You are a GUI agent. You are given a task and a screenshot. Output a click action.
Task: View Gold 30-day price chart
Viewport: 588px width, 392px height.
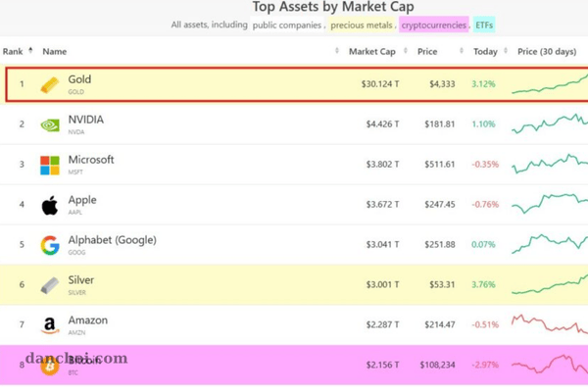click(x=549, y=84)
